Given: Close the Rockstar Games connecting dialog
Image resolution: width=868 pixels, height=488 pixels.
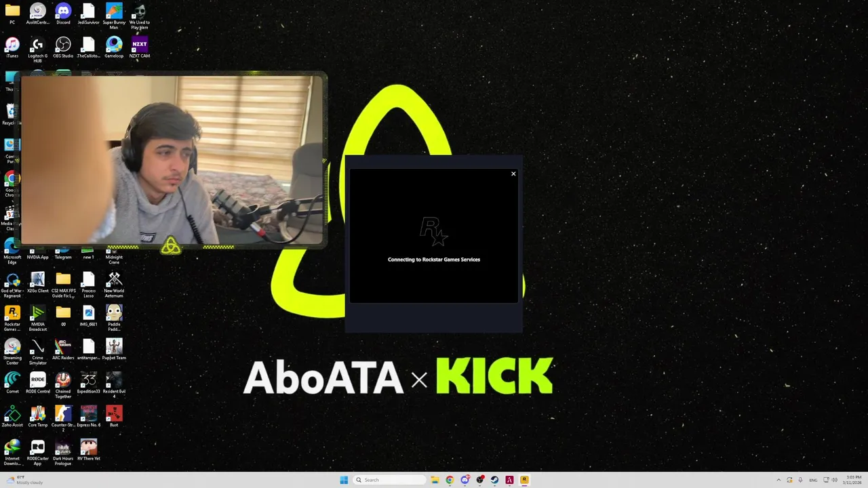Looking at the screenshot, I should [x=513, y=174].
